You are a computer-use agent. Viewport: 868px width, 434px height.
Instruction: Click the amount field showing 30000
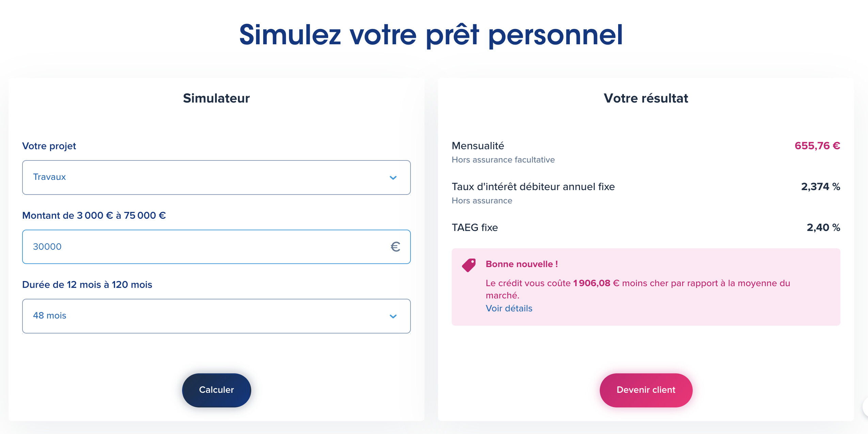tap(204, 247)
